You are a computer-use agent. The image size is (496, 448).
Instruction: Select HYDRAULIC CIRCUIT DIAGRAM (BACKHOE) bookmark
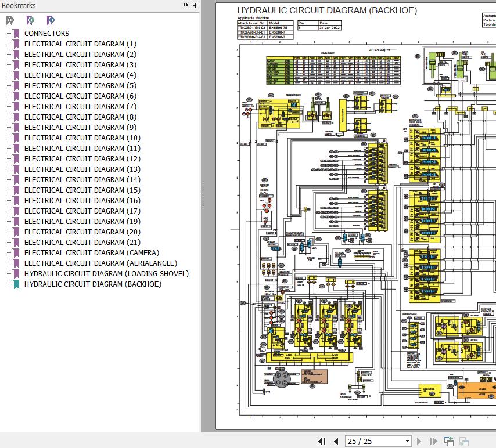click(93, 284)
